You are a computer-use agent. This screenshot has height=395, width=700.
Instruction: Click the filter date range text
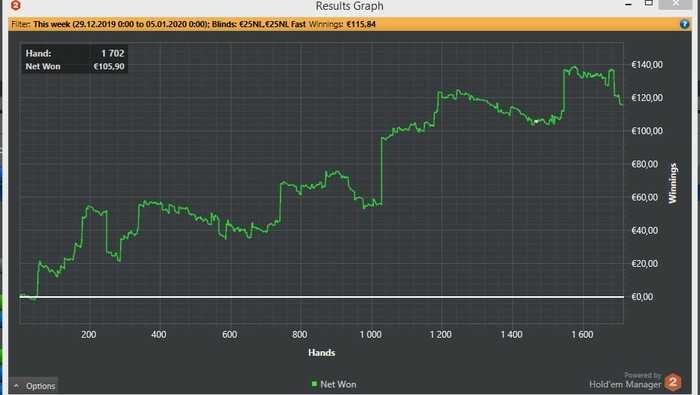(120, 24)
